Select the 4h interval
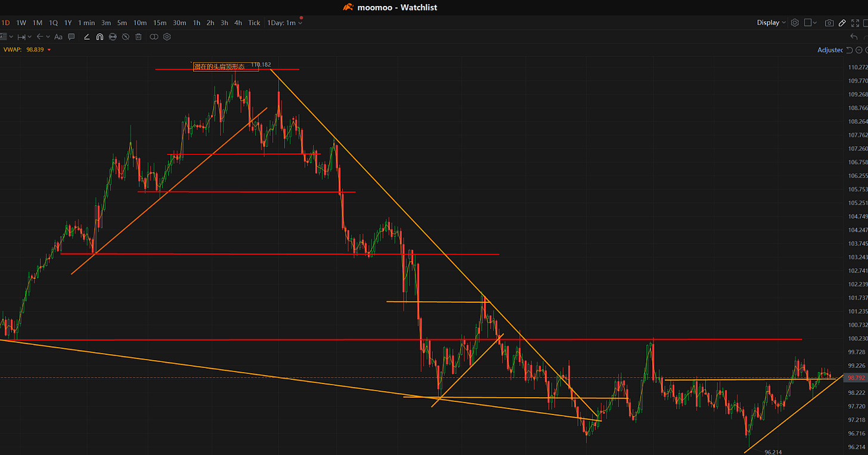The height and width of the screenshot is (455, 868). (x=238, y=23)
